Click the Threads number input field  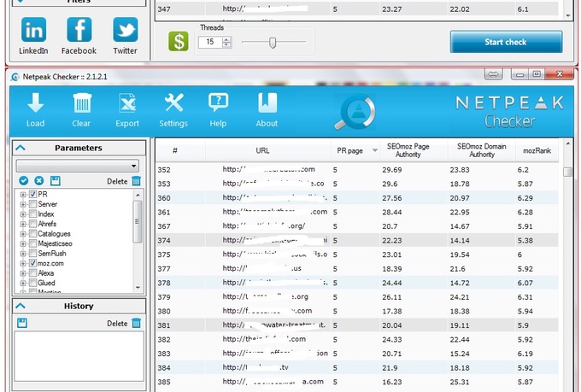click(210, 42)
